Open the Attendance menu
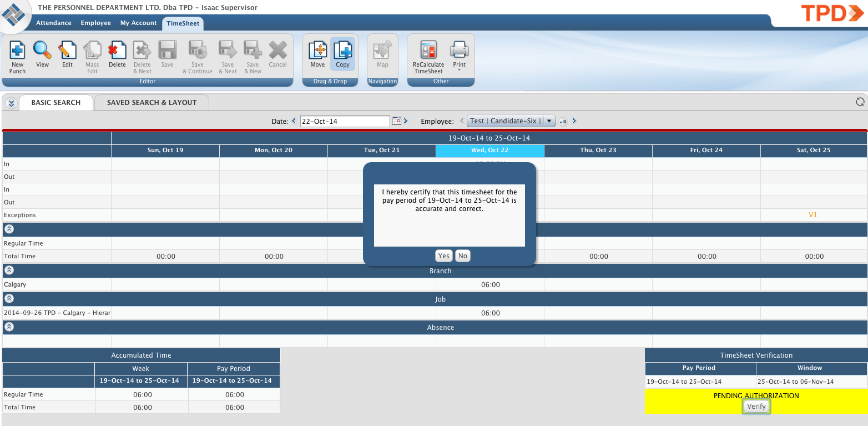Image resolution: width=868 pixels, height=426 pixels. pyautogui.click(x=54, y=23)
